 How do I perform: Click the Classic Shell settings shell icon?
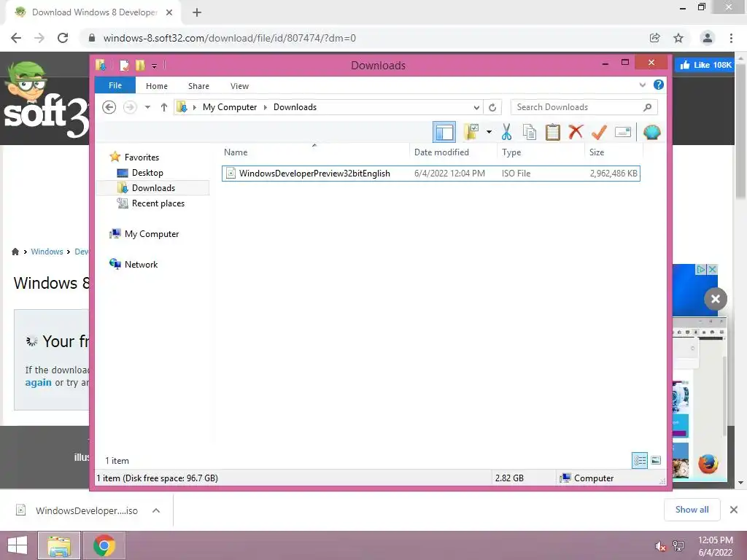tap(651, 132)
